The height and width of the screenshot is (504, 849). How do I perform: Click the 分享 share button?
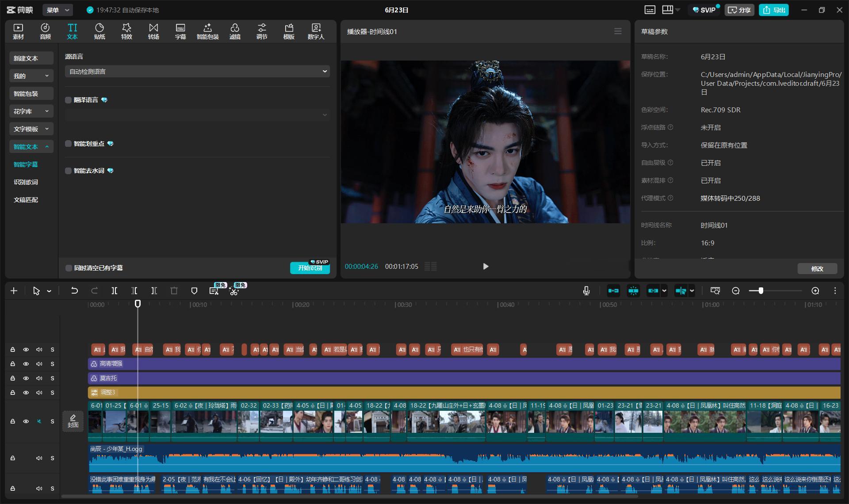pyautogui.click(x=739, y=10)
